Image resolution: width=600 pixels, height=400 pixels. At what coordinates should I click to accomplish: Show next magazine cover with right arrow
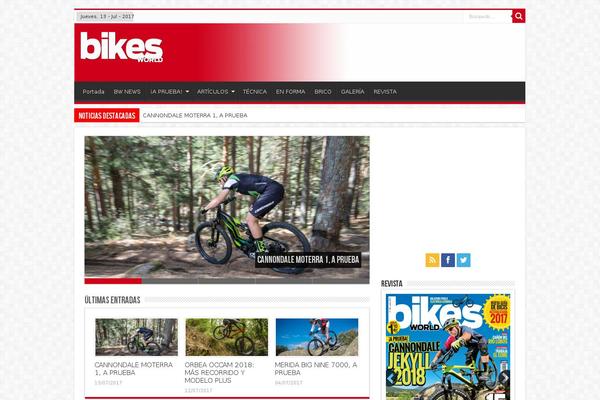(505, 378)
